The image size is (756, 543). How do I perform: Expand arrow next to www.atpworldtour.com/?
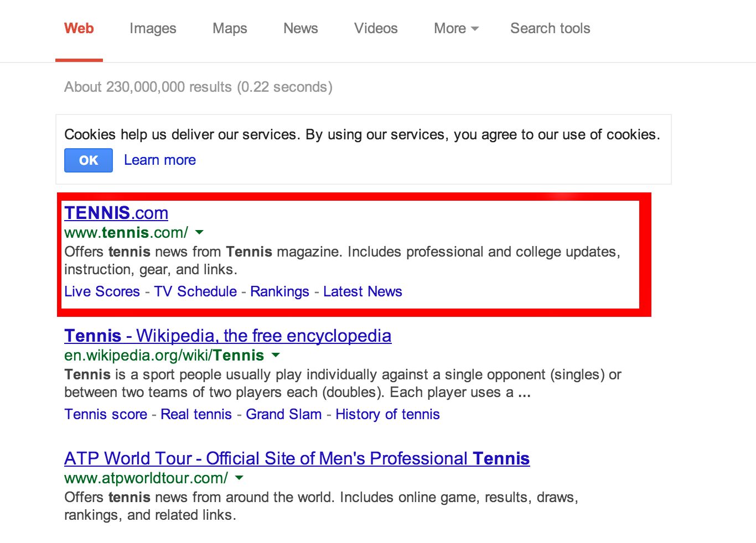coord(240,478)
